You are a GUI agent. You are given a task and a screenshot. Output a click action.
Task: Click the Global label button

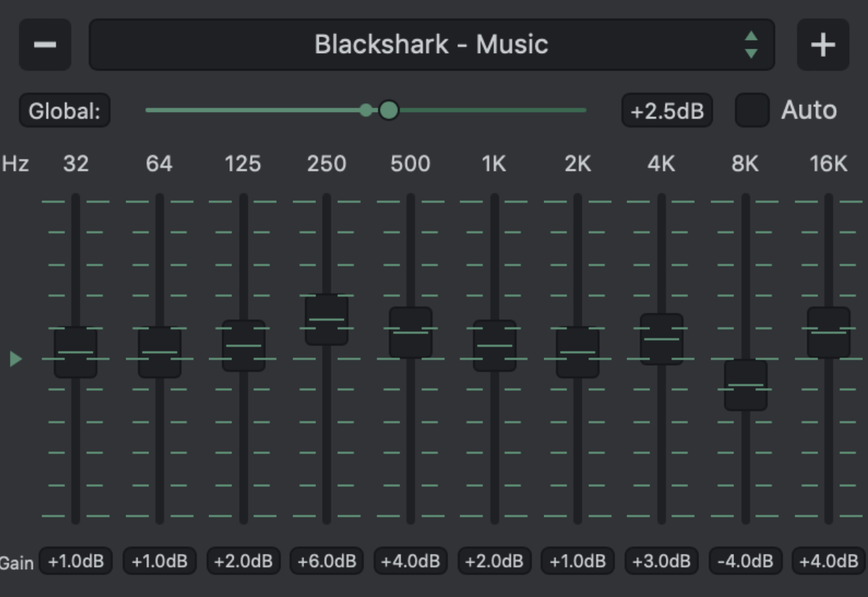(x=64, y=111)
